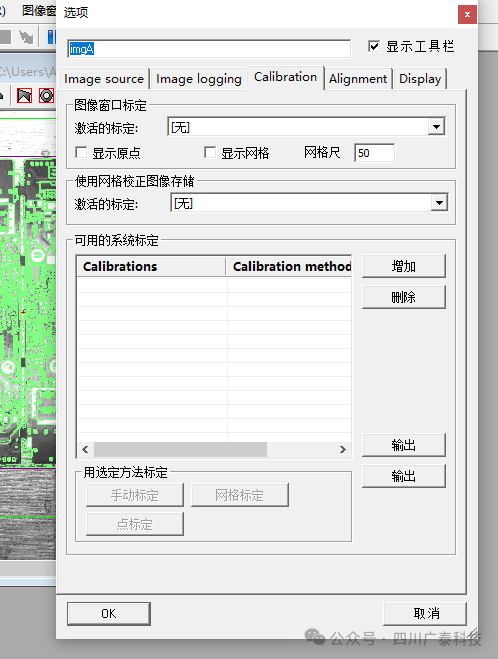Switch to the Alignment tab
This screenshot has height=659, width=498.
358,79
